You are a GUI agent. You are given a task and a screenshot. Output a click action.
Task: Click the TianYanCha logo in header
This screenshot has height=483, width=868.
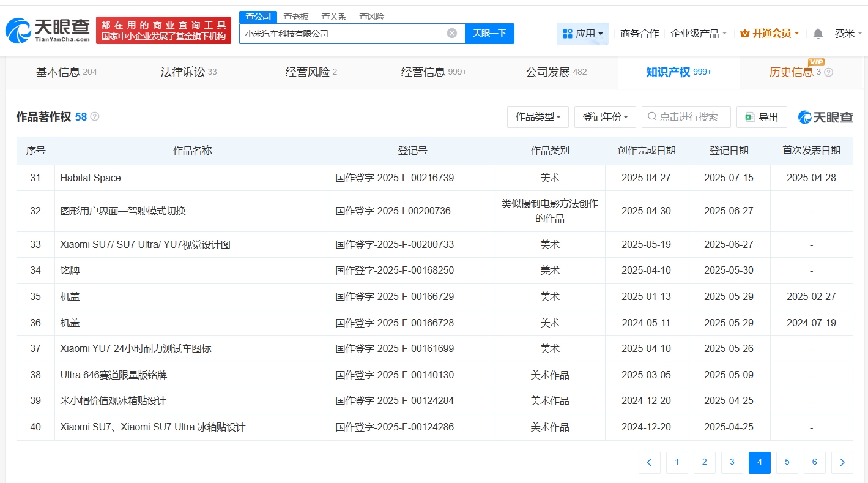(48, 30)
